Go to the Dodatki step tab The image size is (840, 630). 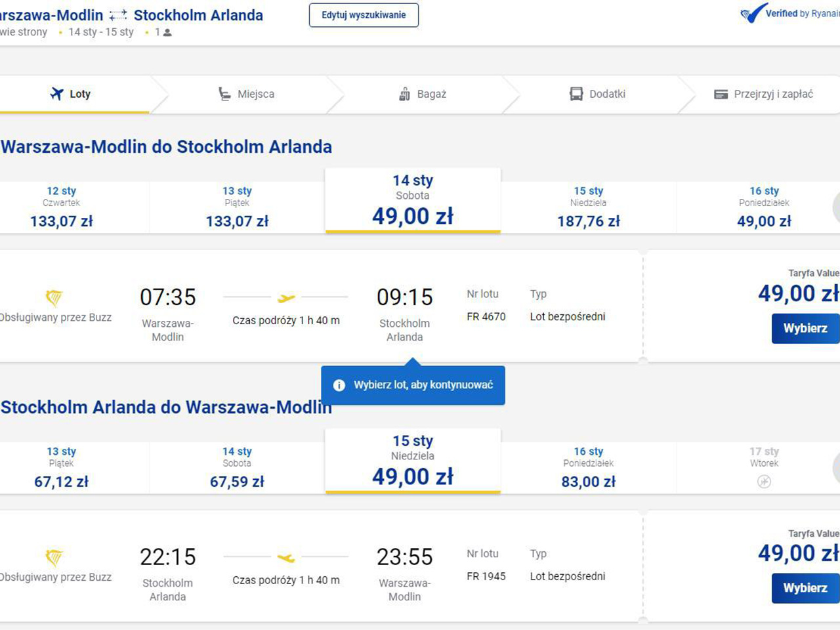pyautogui.click(x=606, y=94)
